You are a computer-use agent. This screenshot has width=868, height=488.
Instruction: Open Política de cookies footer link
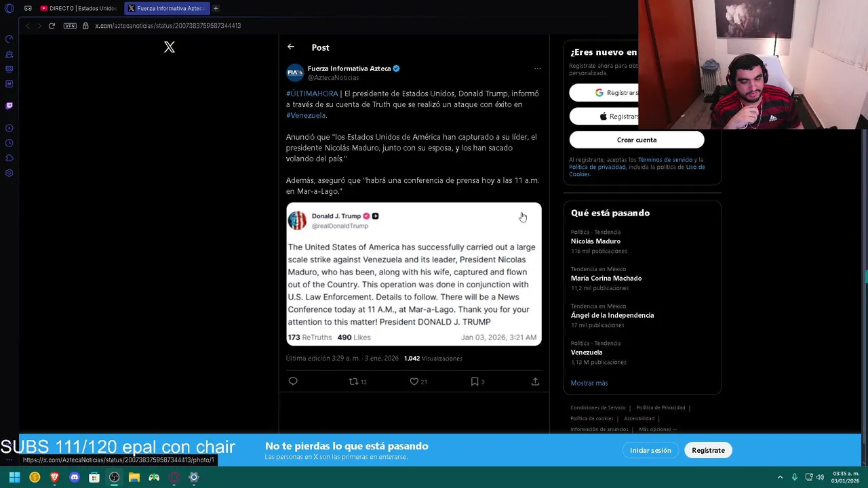point(592,418)
